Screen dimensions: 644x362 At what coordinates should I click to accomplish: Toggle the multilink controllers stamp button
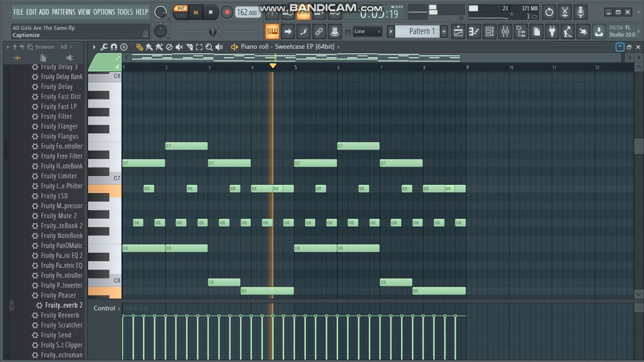(334, 32)
